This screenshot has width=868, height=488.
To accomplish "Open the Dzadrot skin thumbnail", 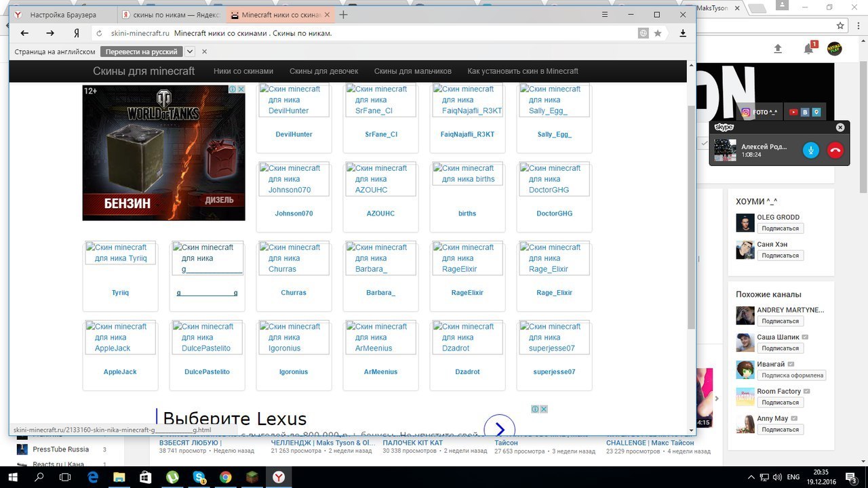I will pos(467,338).
